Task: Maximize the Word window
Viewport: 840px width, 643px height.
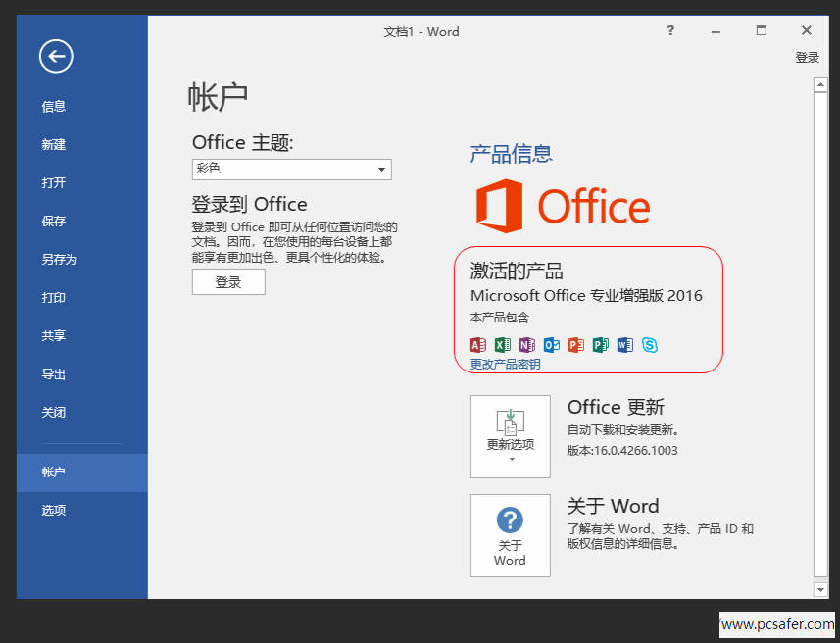Action: tap(761, 30)
